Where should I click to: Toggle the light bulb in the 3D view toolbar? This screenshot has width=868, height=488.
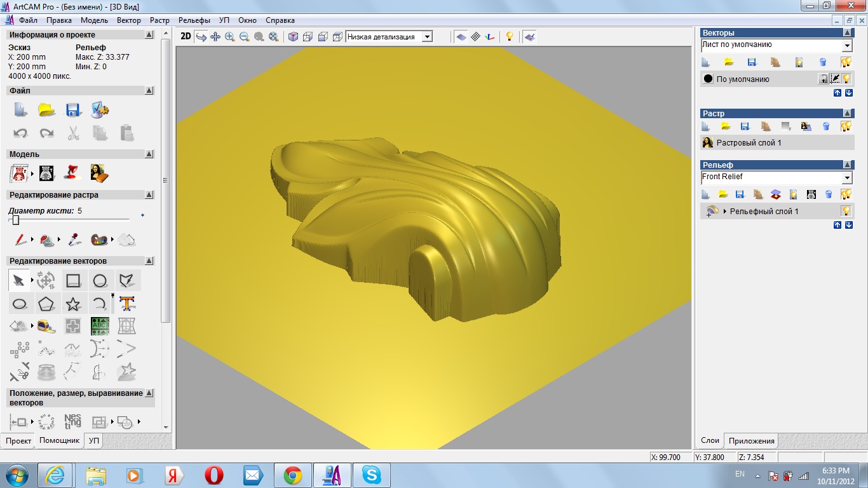pos(509,37)
